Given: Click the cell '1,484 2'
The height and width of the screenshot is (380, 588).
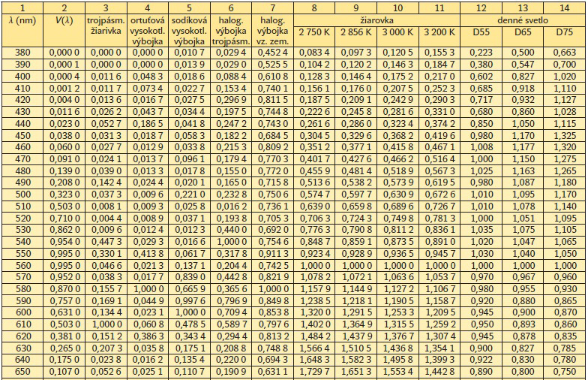Looking at the screenshot, I should (x=314, y=336).
